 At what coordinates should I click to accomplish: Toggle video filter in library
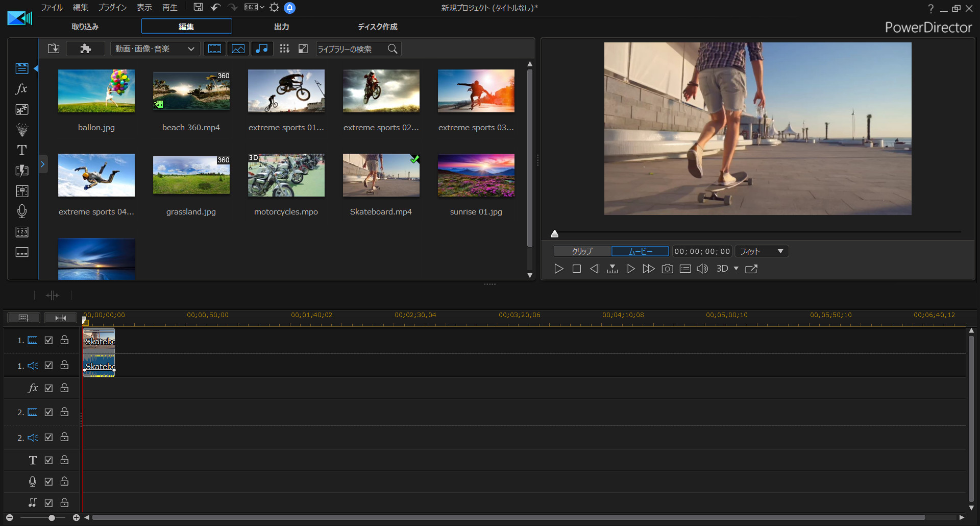(x=215, y=49)
